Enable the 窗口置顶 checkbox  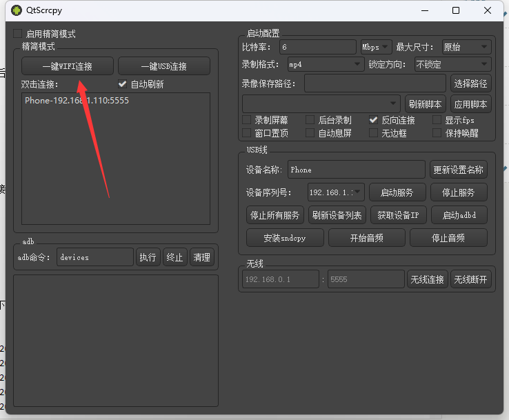coord(247,132)
